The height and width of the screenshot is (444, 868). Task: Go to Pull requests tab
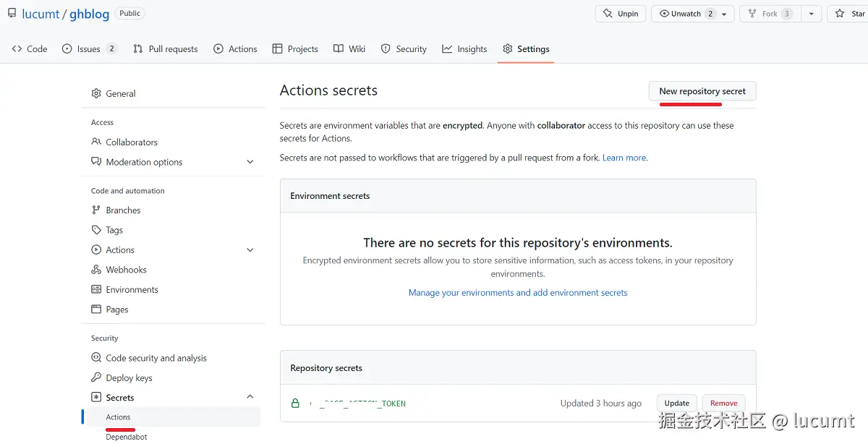click(166, 49)
